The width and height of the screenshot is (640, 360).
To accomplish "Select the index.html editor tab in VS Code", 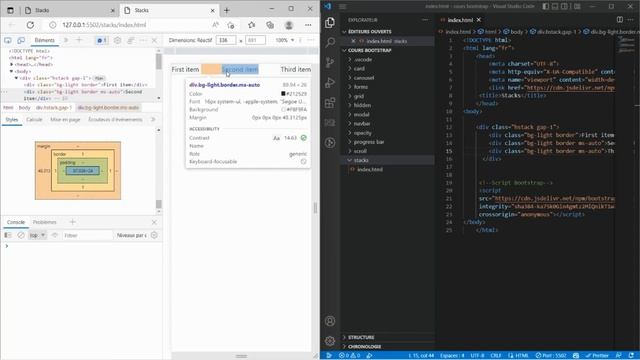I will pos(460,20).
